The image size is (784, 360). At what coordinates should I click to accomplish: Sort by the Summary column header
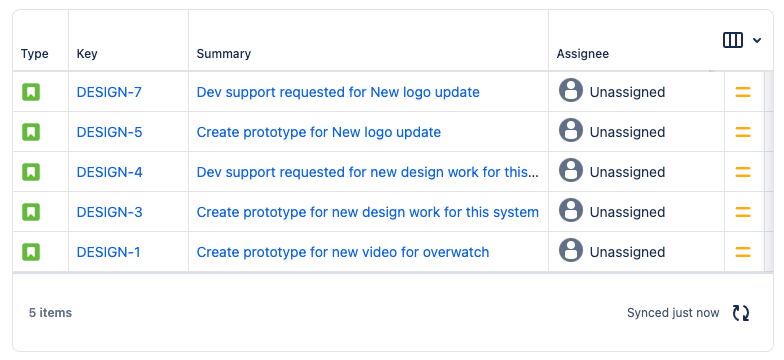[224, 54]
